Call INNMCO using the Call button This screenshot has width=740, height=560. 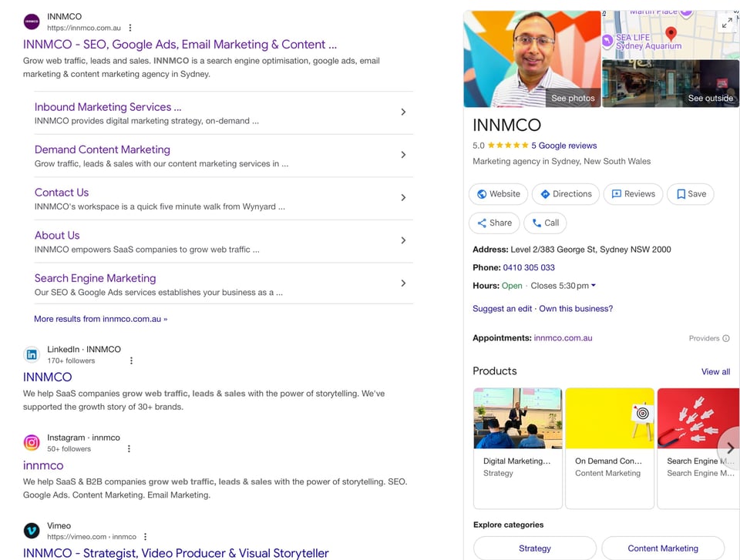coord(545,223)
